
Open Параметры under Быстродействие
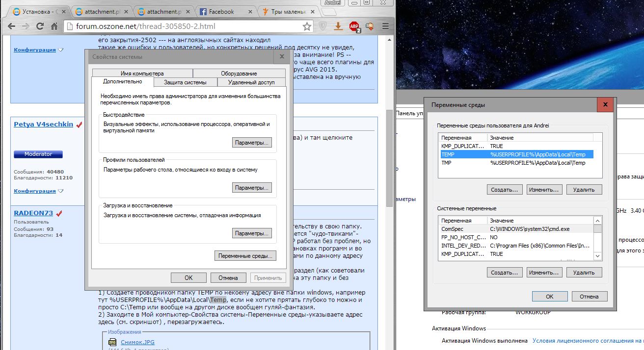click(252, 143)
